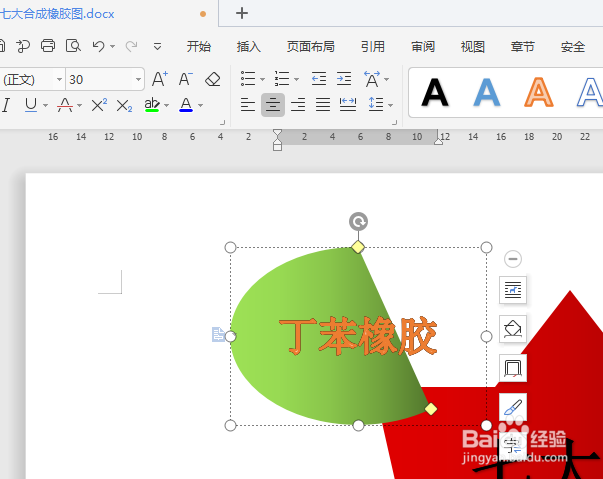Apply subscript X₂
Screen dimensions: 603x479
(124, 105)
